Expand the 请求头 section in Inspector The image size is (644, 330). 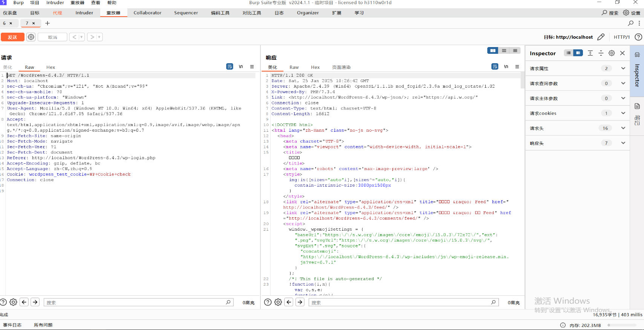(x=623, y=128)
